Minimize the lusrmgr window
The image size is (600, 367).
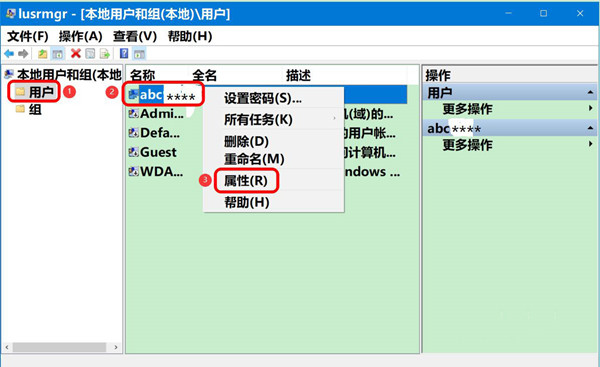(x=508, y=13)
